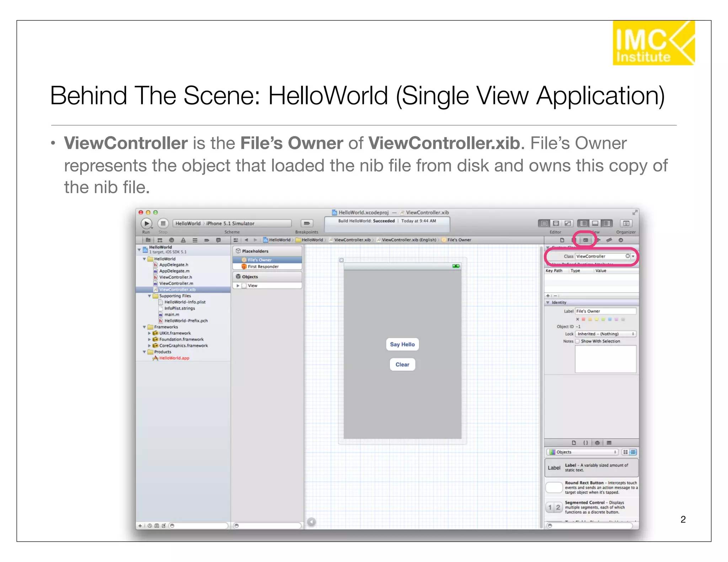
Task: Open the Size inspector ruler icon
Action: click(609, 240)
